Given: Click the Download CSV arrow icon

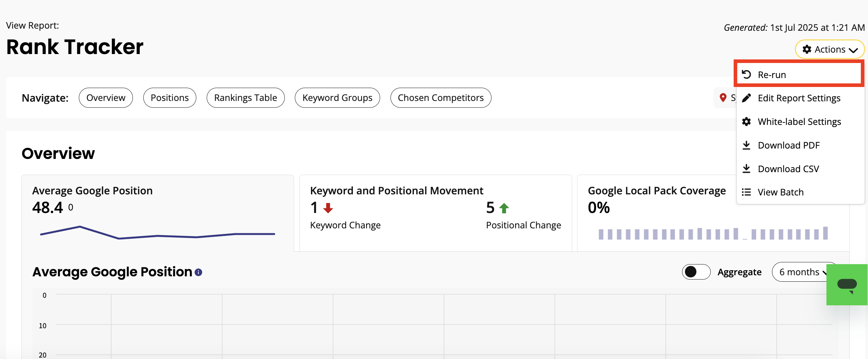Looking at the screenshot, I should pos(746,169).
